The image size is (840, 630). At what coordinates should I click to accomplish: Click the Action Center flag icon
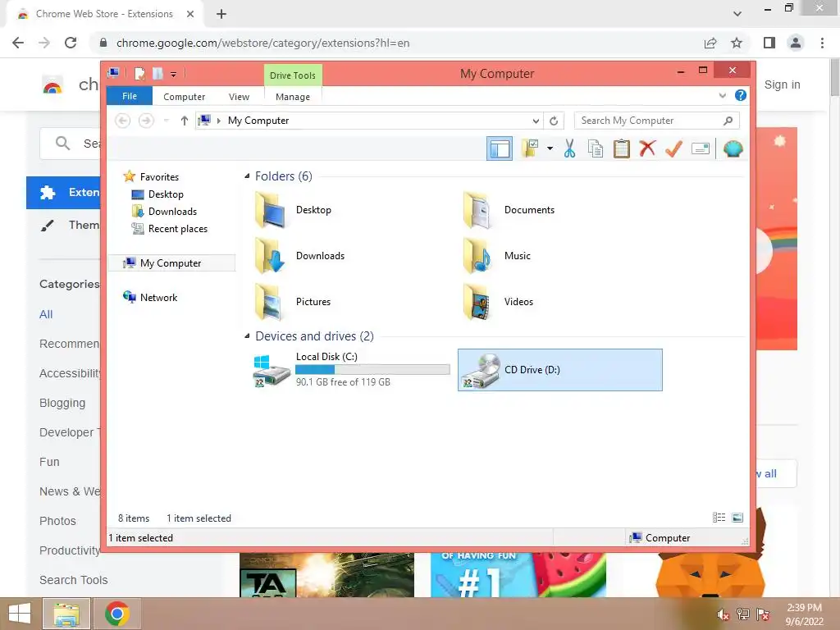[x=763, y=614]
